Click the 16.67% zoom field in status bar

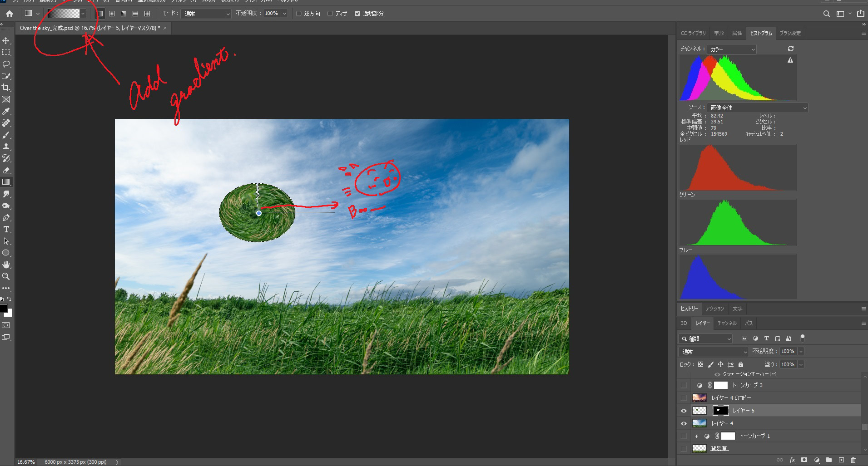coord(26,462)
